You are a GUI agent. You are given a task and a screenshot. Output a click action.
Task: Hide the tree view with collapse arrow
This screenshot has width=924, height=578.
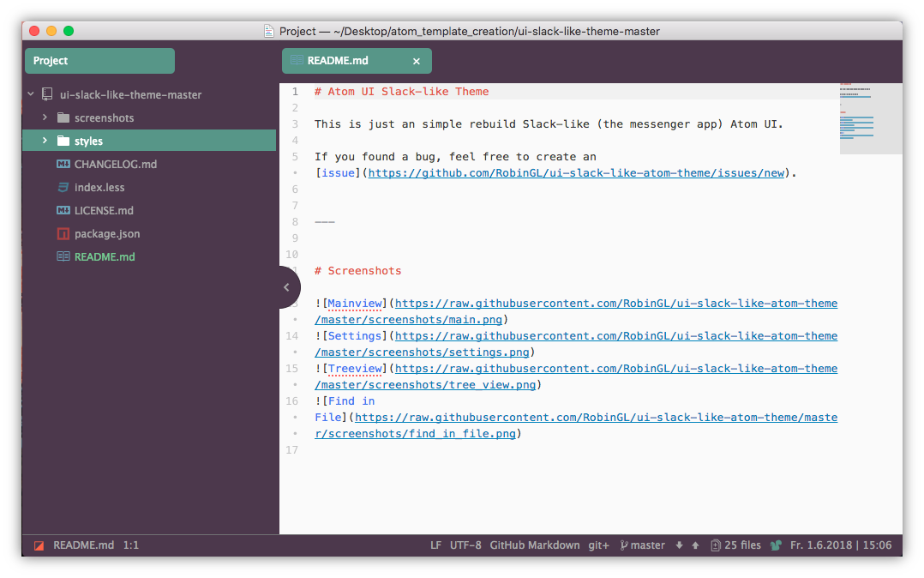[287, 287]
